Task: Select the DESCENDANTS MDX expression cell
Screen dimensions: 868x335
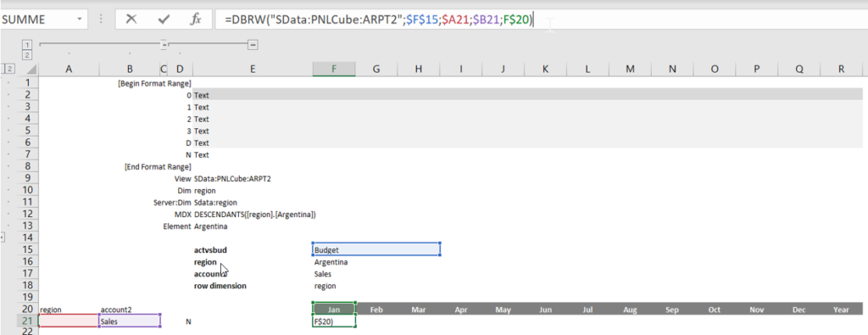Action: [x=255, y=215]
